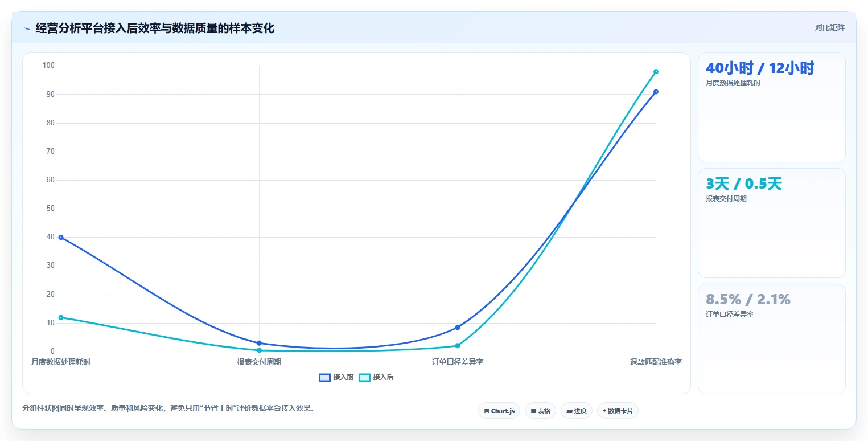
Task: Click the 40小时 / 12小时 card value
Action: tap(760, 68)
